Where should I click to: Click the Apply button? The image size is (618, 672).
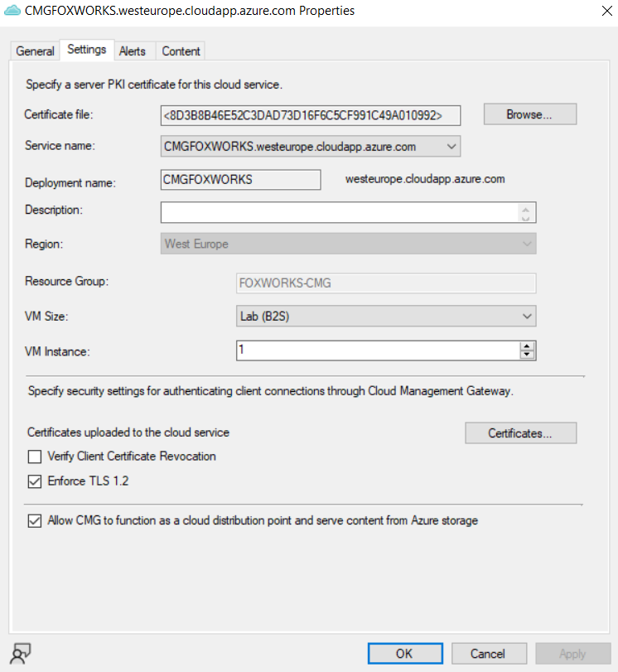click(572, 654)
